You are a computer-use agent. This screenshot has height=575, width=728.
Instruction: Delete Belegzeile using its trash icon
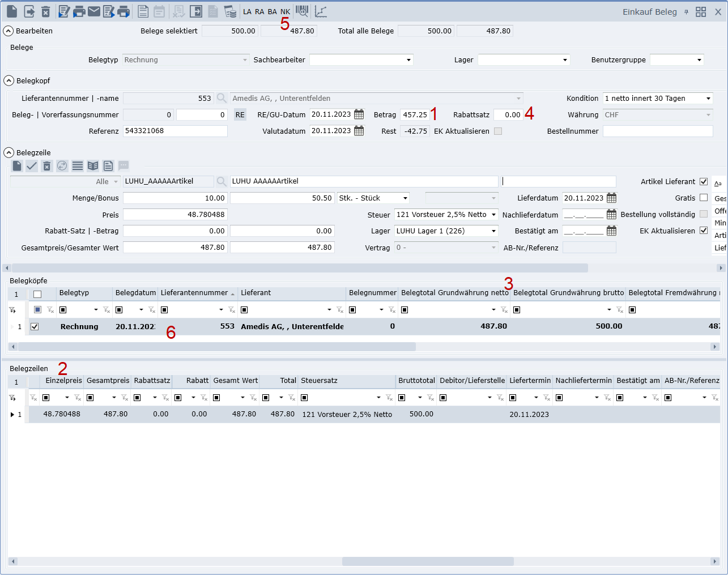pos(47,166)
